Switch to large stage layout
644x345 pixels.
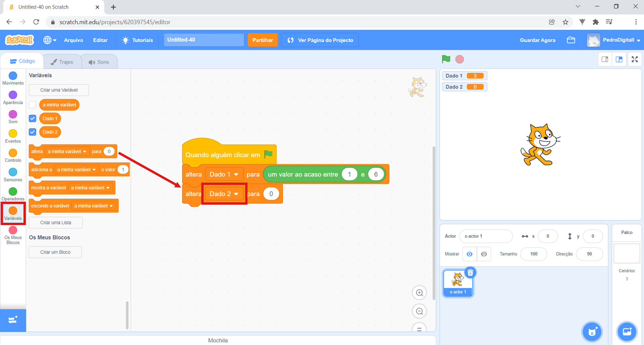coord(619,59)
